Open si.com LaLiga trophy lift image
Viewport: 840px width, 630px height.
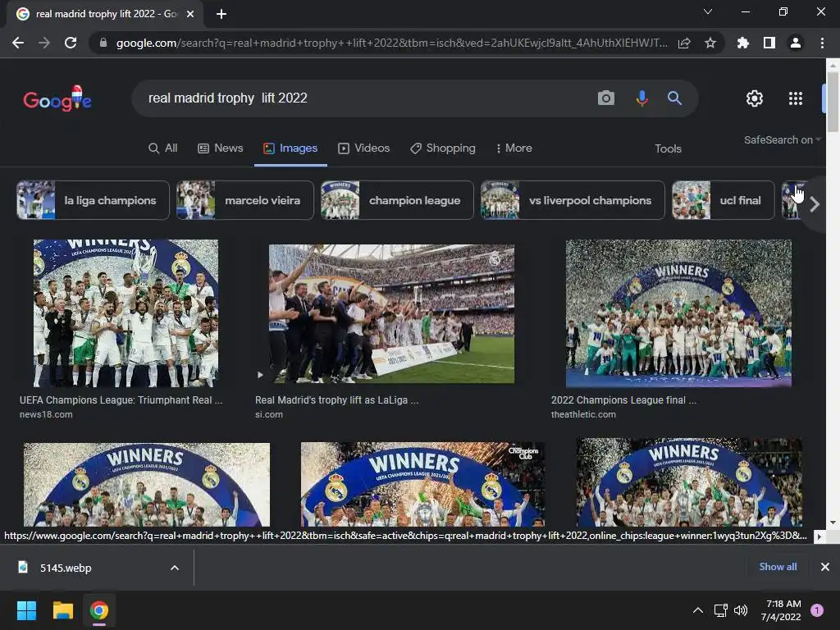391,314
